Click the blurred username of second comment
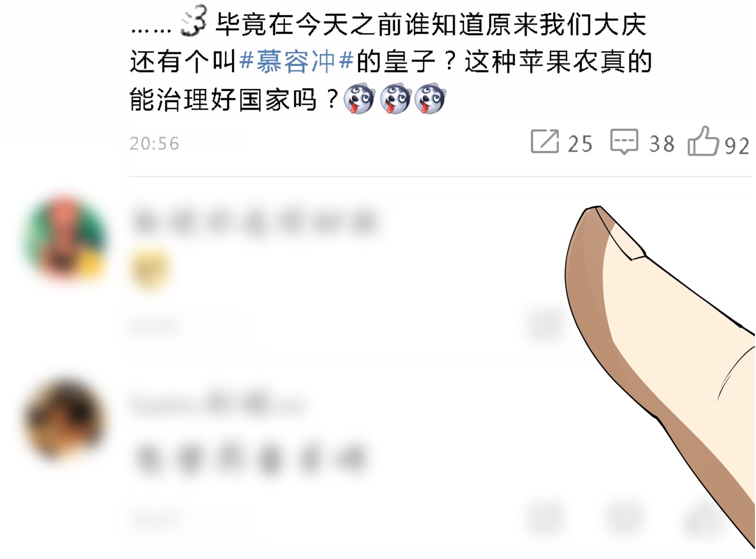Screen dimensions: 756x559 coord(218,403)
